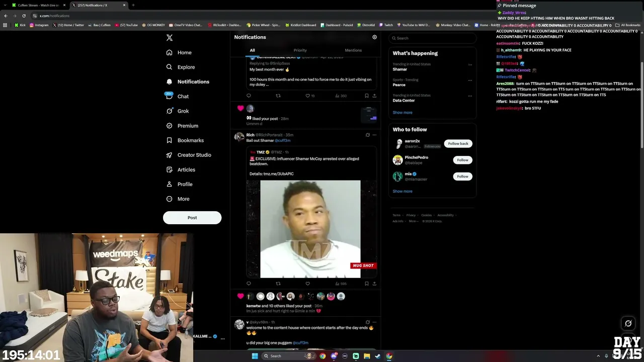Follow PinchePedro
The height and width of the screenshot is (362, 644).
tap(462, 160)
